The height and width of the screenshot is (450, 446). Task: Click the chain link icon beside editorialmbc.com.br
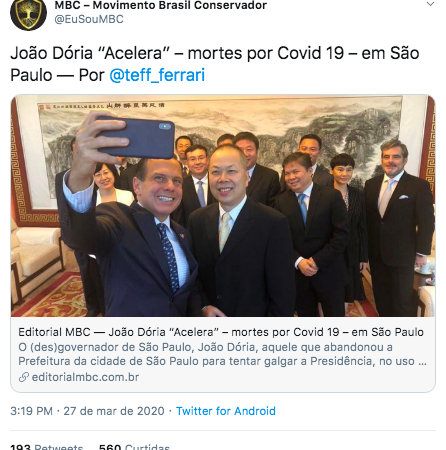tap(24, 377)
